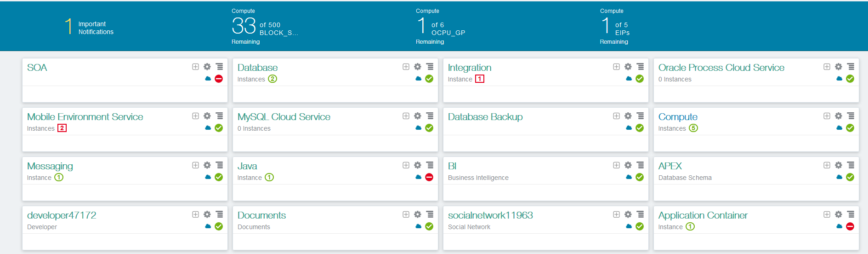Click the gear icon on Documents card

[418, 214]
